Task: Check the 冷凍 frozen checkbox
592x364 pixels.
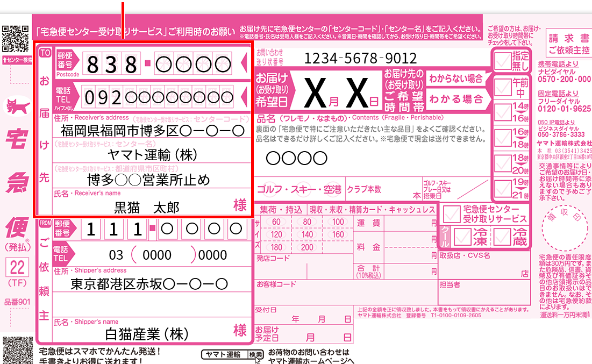Action: (x=462, y=237)
